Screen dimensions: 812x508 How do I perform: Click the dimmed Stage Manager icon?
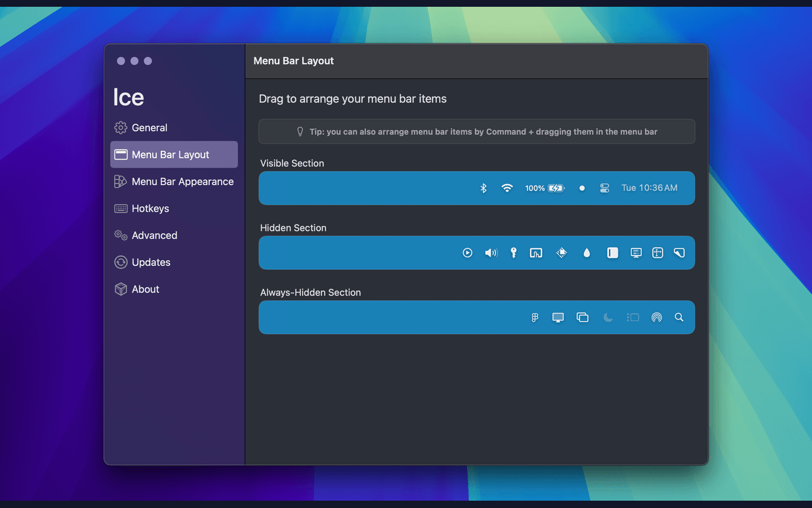tap(633, 318)
